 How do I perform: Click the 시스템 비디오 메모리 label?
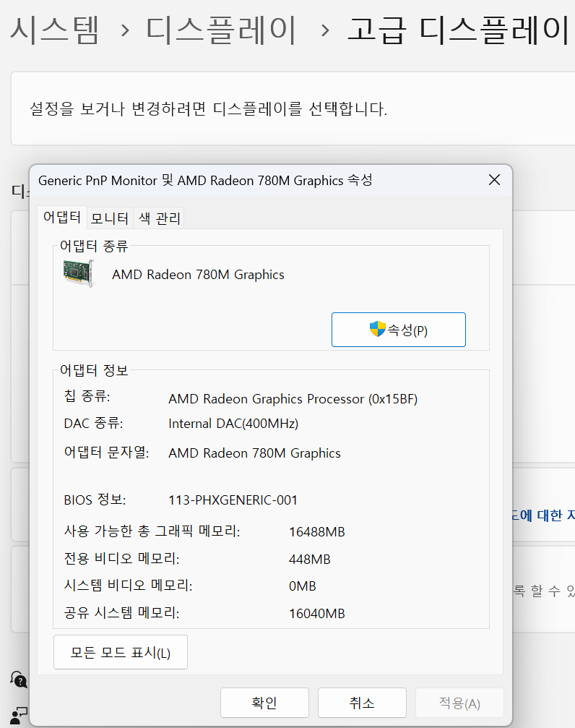pos(128,586)
